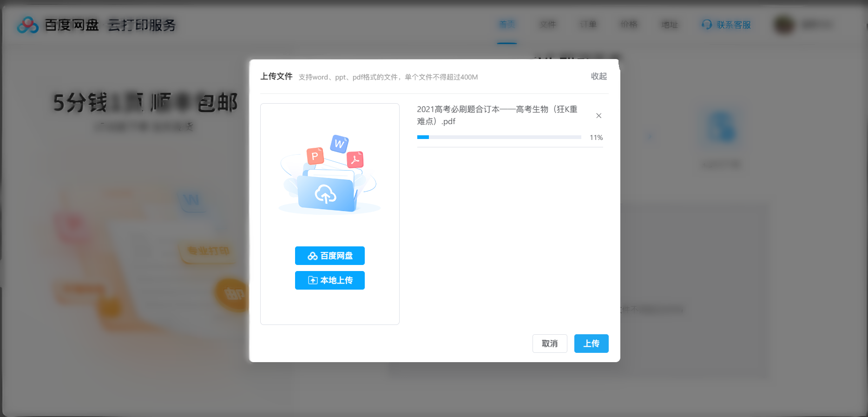The height and width of the screenshot is (417, 868).
Task: Click the Baidu Netdisk logo in the header
Action: [x=28, y=25]
